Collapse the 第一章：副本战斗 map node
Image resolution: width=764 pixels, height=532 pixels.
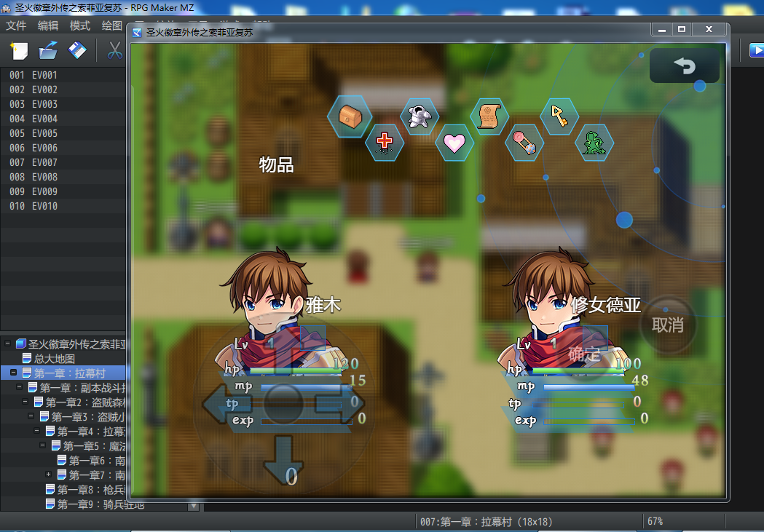coord(19,387)
